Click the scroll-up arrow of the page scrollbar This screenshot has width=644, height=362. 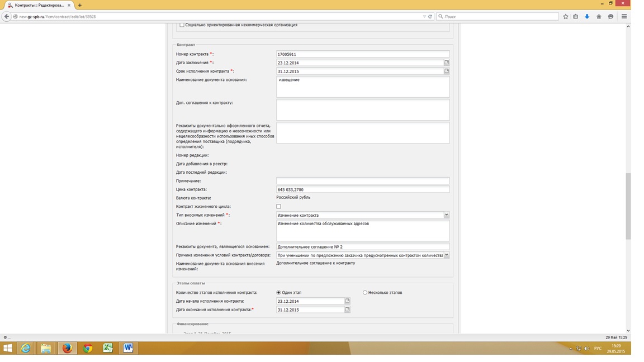[x=628, y=26]
